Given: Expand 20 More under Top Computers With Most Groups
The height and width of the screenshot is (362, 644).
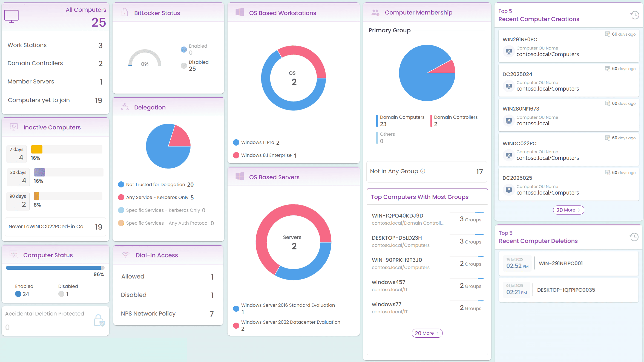Looking at the screenshot, I should pos(427,333).
